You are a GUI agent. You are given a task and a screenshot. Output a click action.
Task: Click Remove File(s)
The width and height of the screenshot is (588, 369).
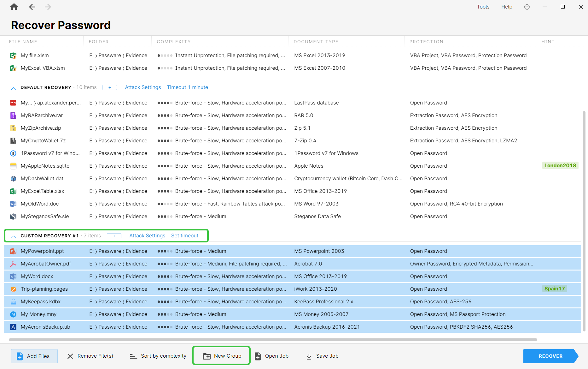[x=90, y=356]
